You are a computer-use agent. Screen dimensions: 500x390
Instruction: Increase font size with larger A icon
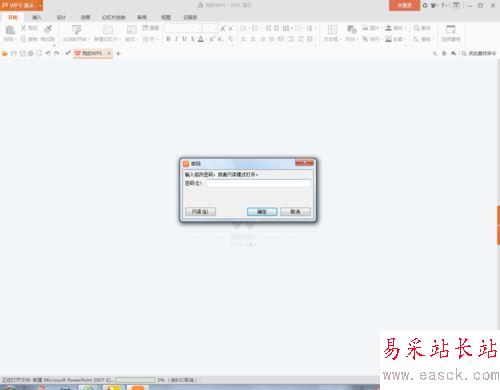223,29
